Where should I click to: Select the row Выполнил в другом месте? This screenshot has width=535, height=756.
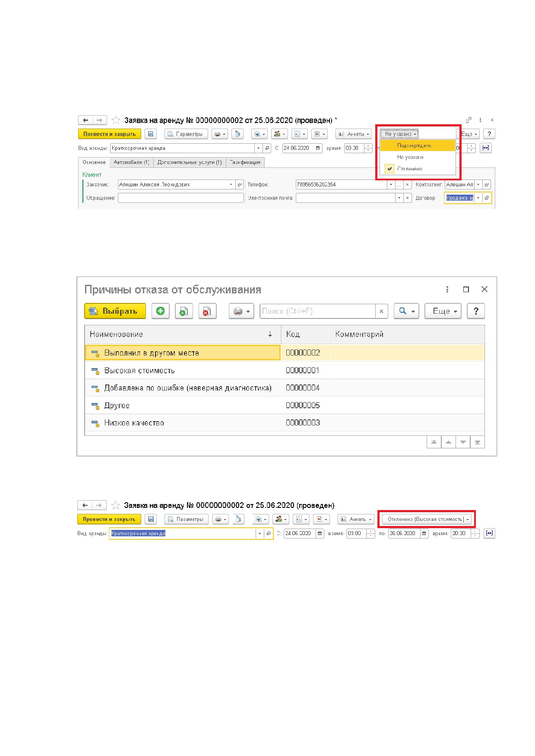coord(285,353)
